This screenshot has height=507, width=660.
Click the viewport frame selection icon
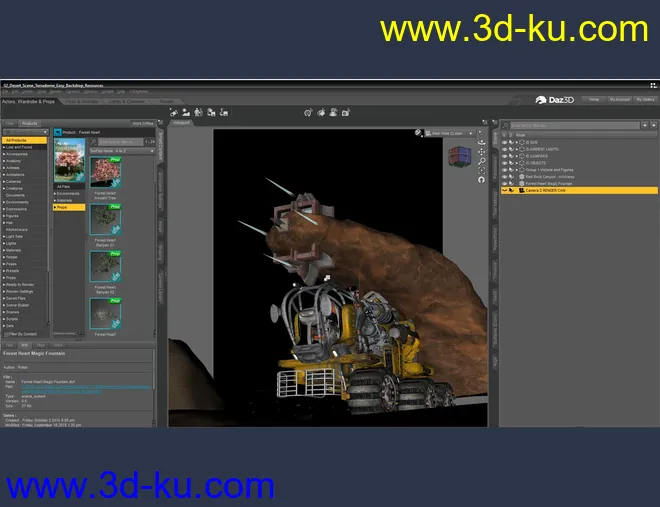tap(482, 170)
